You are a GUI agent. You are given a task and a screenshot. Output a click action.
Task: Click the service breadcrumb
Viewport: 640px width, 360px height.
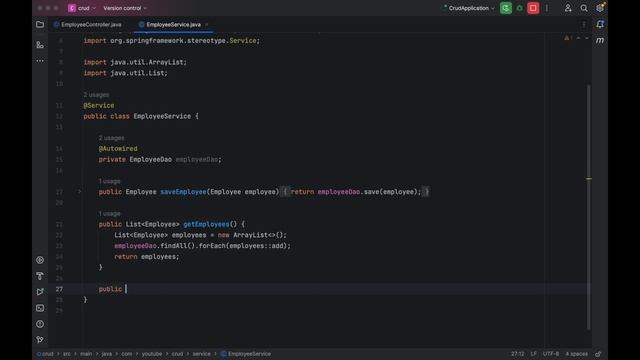pyautogui.click(x=202, y=354)
